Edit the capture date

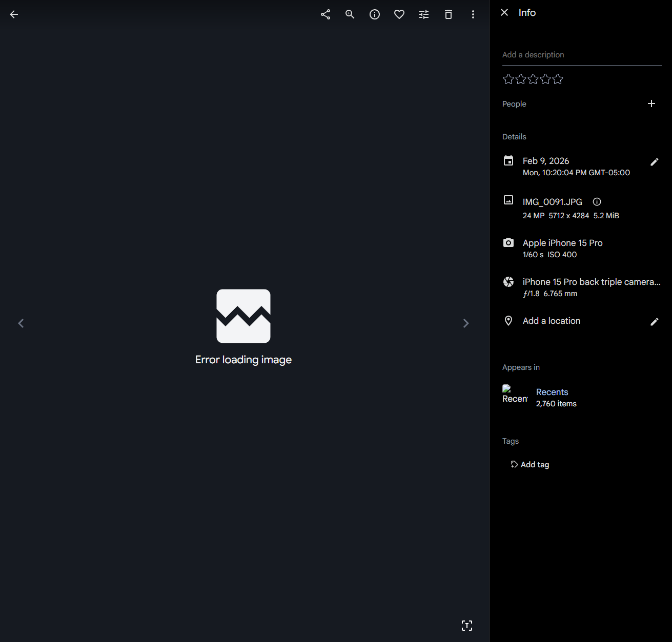pyautogui.click(x=655, y=161)
